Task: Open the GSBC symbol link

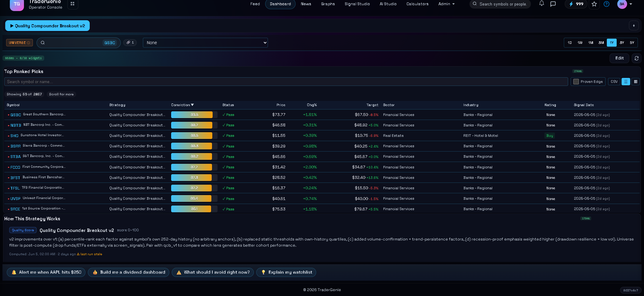Action: coord(16,115)
